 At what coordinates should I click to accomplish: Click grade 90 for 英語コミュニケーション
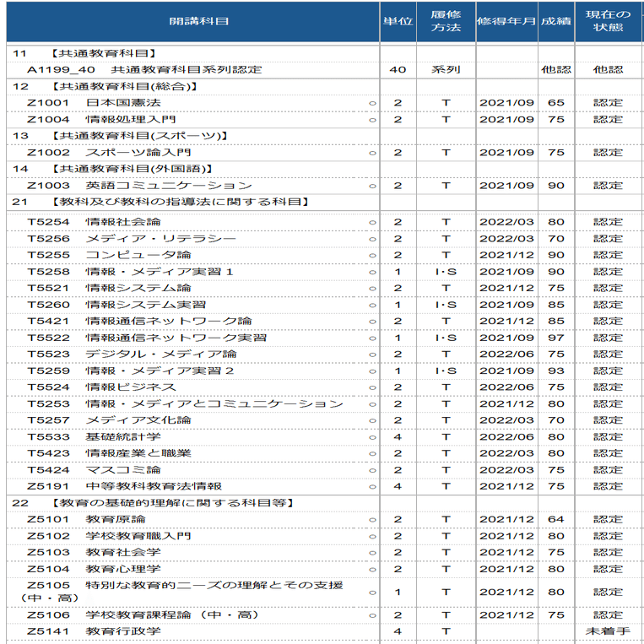(555, 186)
